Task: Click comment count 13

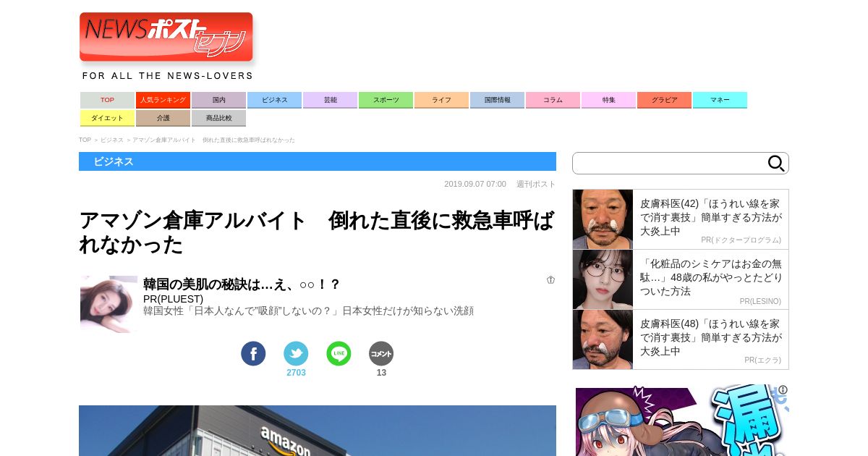Action: (381, 373)
